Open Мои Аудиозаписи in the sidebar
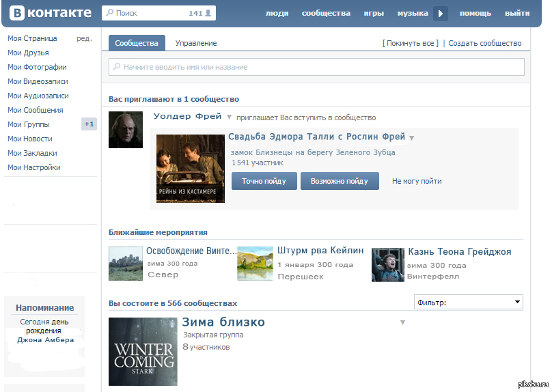Image resolution: width=552 pixels, height=392 pixels. pos(38,96)
